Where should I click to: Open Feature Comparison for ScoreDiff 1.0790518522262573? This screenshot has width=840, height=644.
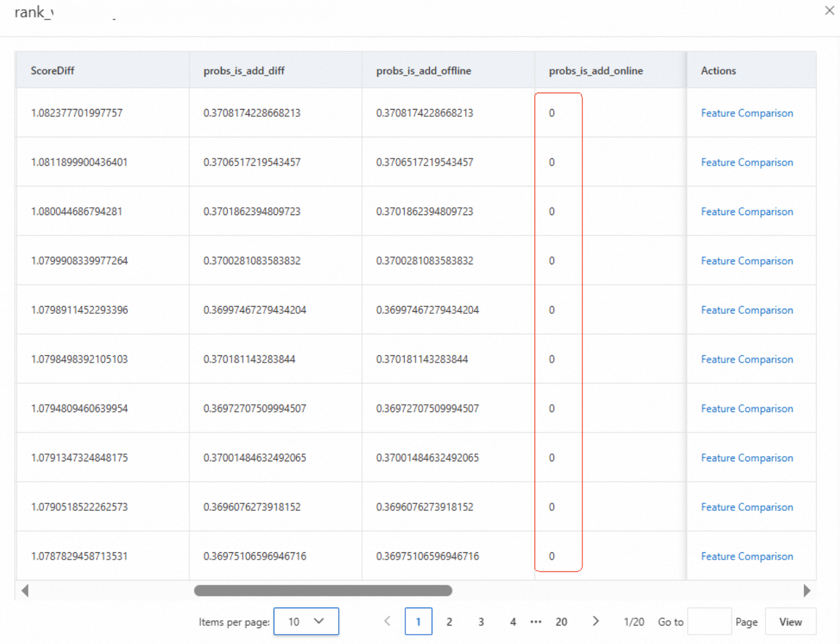pyautogui.click(x=747, y=507)
